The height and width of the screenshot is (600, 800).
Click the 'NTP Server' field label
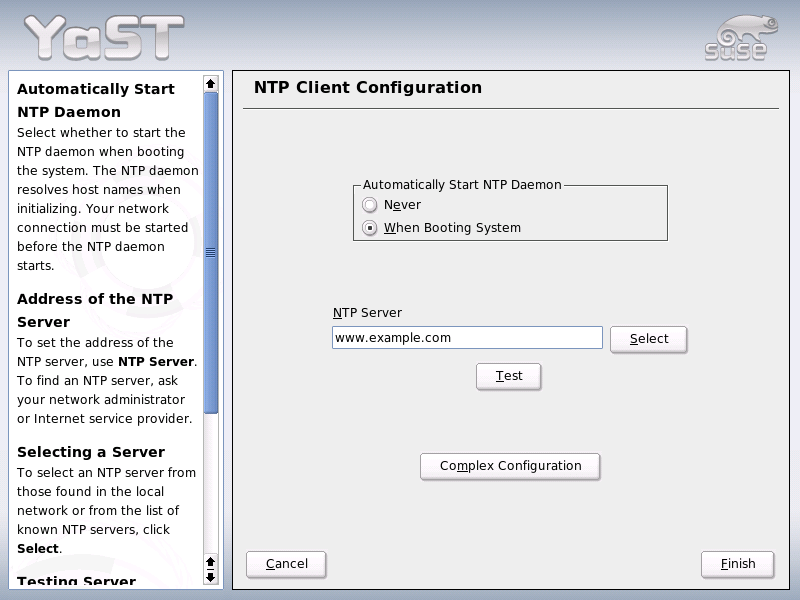[367, 313]
